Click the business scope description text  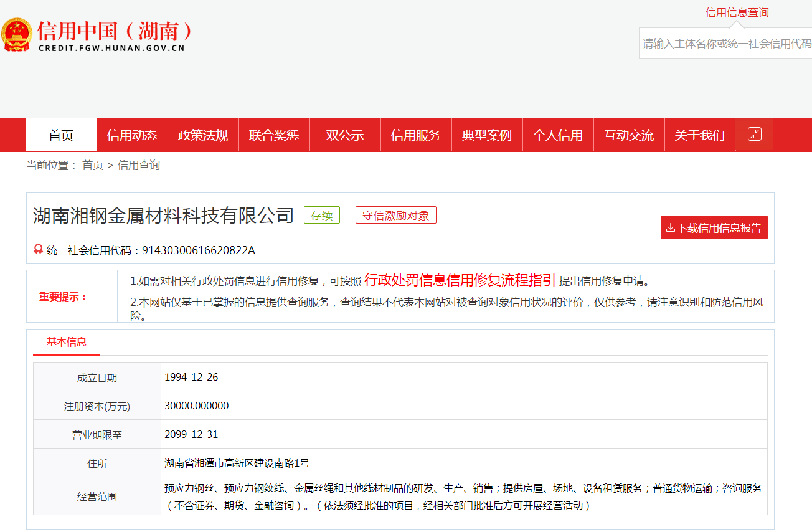(463, 496)
